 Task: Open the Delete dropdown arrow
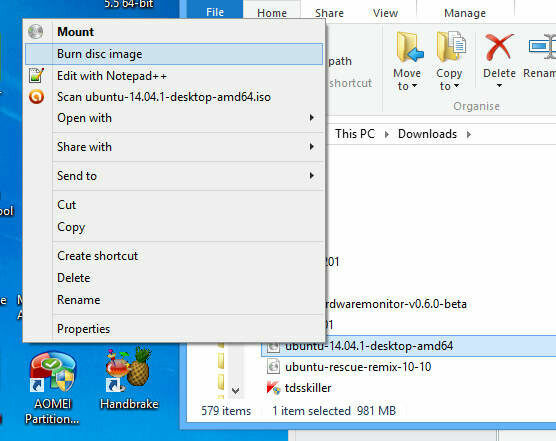[499, 85]
